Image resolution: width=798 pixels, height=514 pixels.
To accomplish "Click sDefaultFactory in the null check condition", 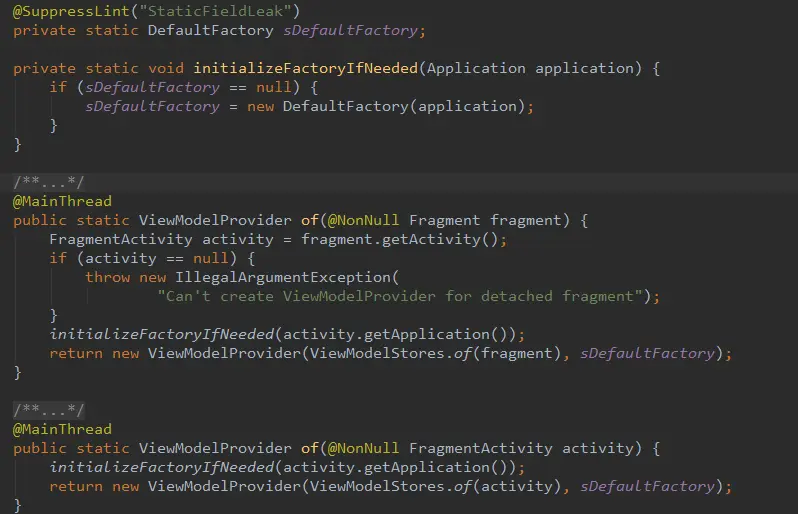I will pos(152,88).
